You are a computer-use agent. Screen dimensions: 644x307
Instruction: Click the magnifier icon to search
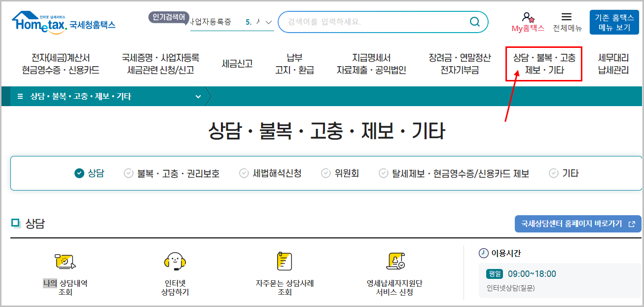475,22
